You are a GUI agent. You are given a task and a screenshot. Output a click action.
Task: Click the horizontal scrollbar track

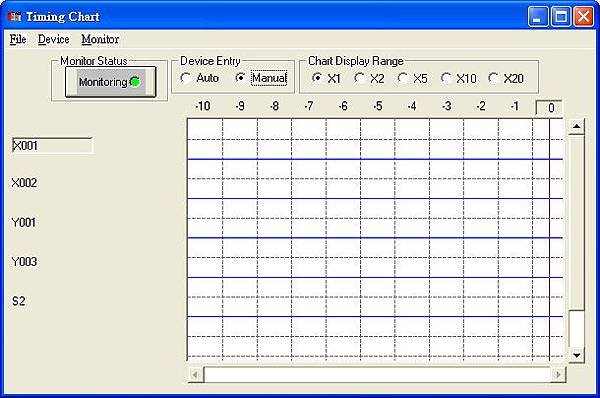point(377,375)
